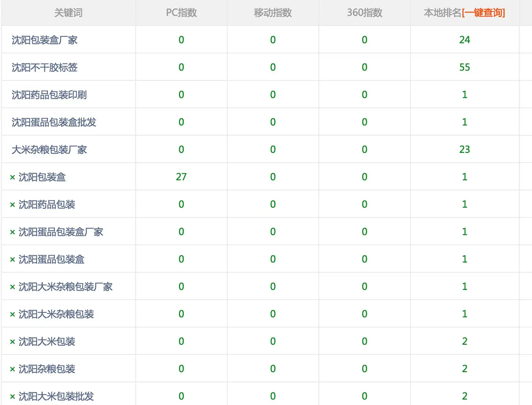Screen dimensions: 532x405
Task: Click local rank 1 for 沈阳蛋品包装盒厂家
Action: (465, 232)
